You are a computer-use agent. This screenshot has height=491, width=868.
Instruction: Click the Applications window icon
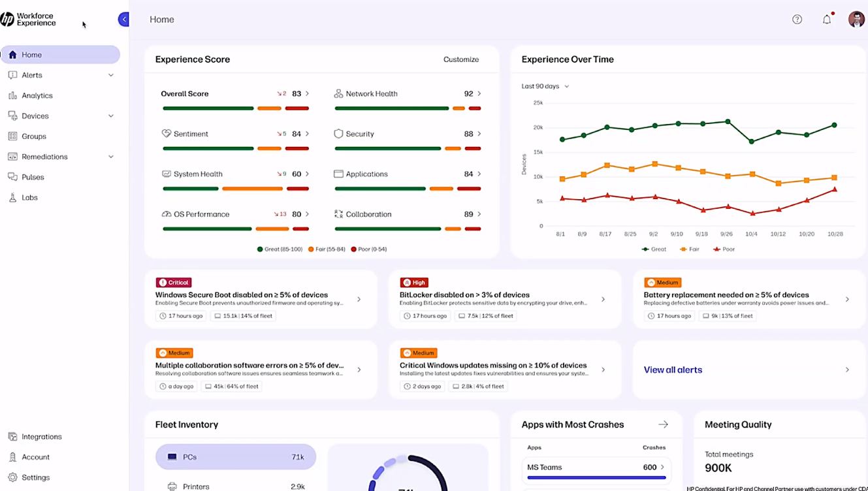pos(338,174)
